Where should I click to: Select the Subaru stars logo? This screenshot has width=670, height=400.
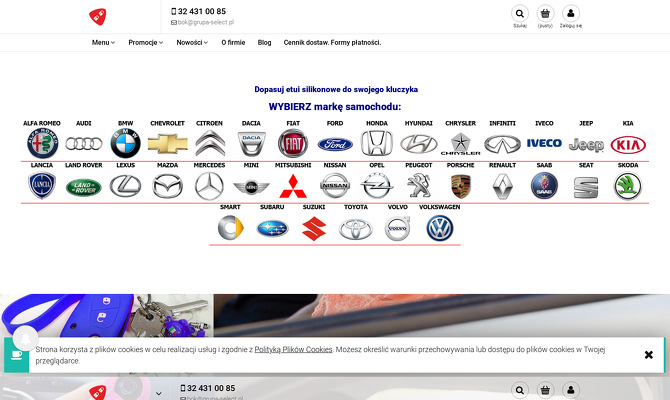(273, 229)
